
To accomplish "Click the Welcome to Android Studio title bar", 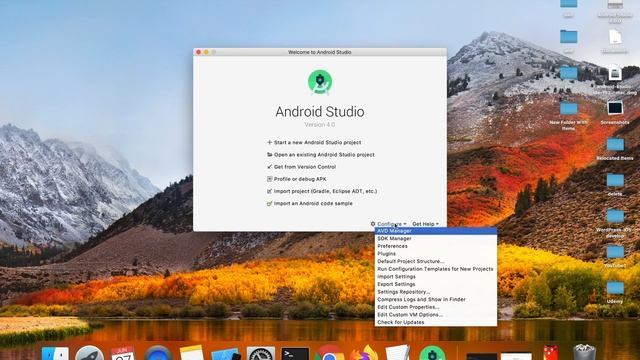I will 320,52.
